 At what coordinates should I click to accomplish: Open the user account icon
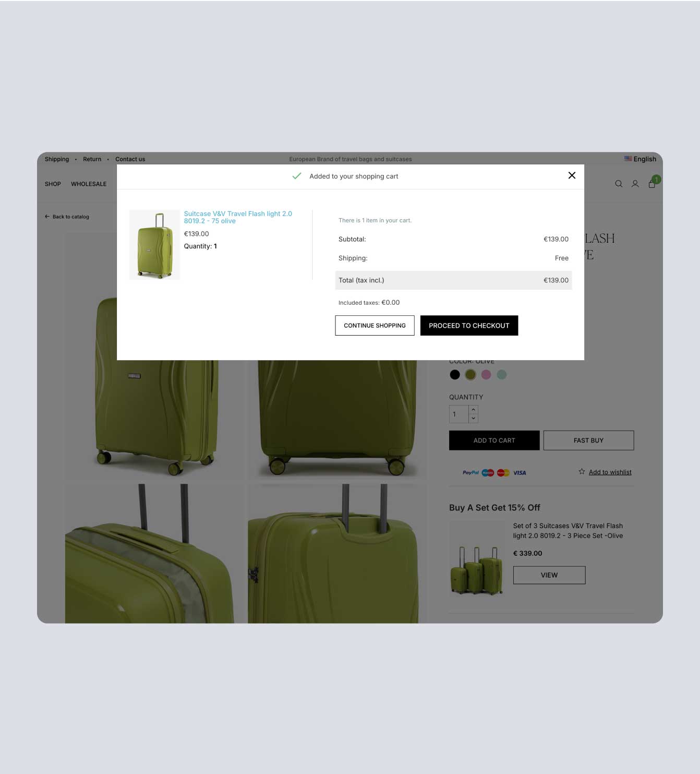(635, 184)
